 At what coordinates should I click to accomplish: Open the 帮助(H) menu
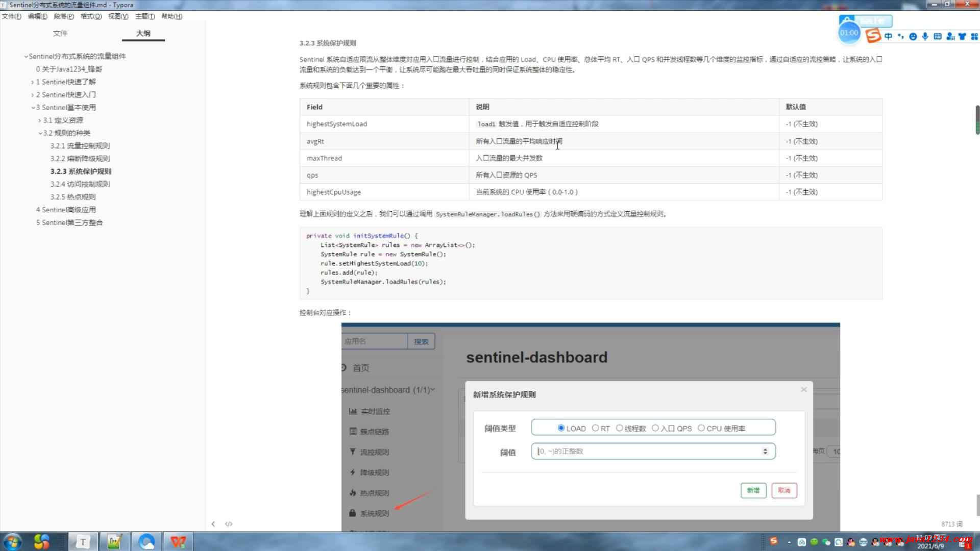tap(171, 16)
